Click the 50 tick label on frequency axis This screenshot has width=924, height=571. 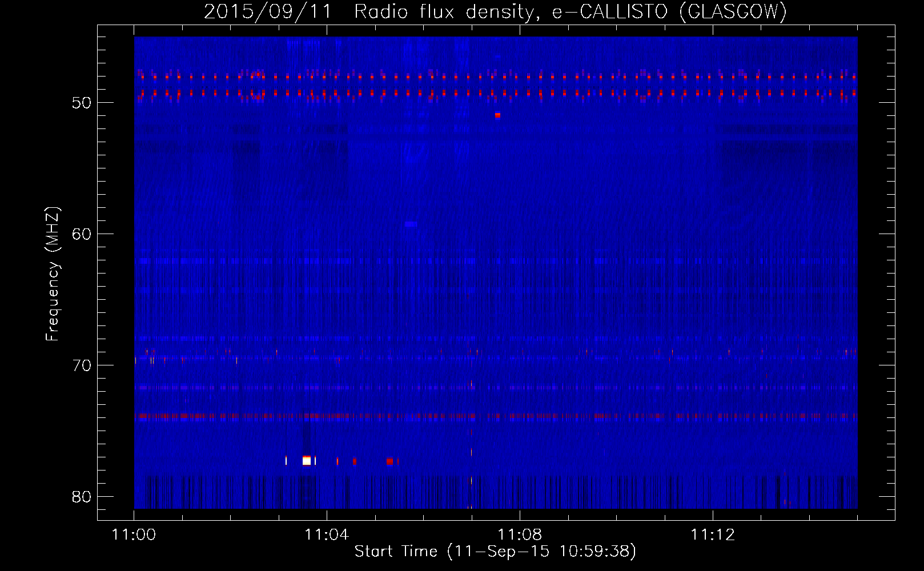pyautogui.click(x=82, y=103)
